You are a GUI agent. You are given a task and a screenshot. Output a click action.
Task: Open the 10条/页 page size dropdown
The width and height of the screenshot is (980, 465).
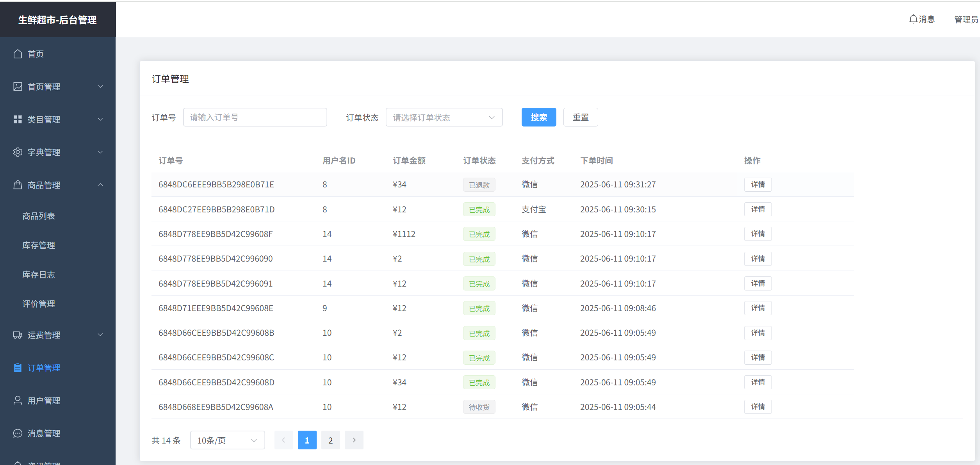click(x=227, y=440)
